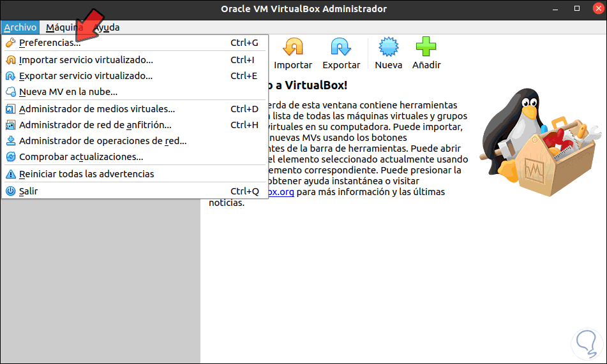Click the network operations download icon

[11, 141]
